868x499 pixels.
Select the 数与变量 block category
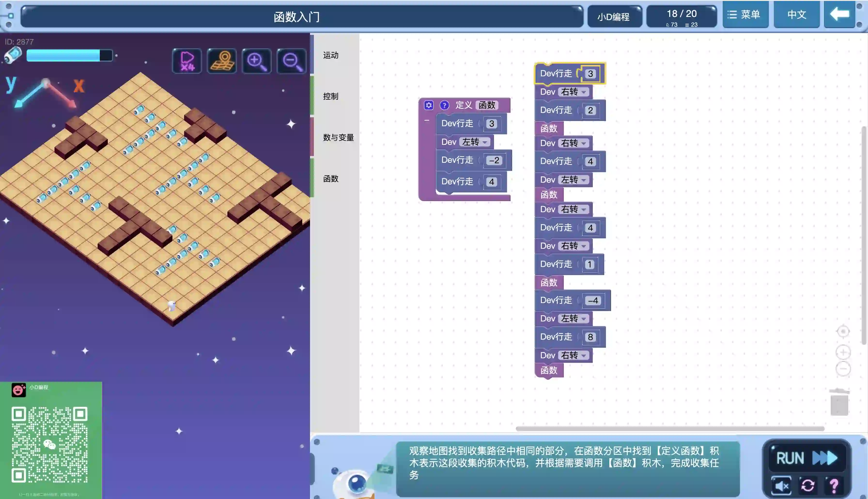click(x=338, y=137)
